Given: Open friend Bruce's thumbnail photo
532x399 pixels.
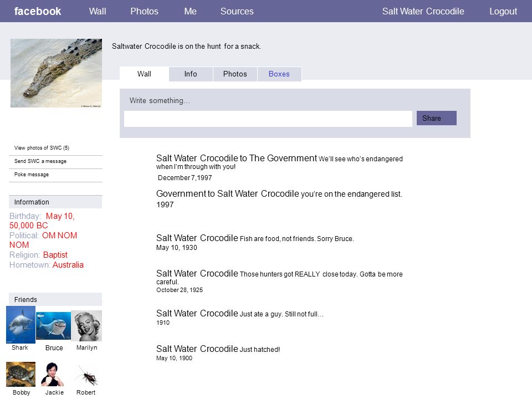Looking at the screenshot, I should 53,326.
